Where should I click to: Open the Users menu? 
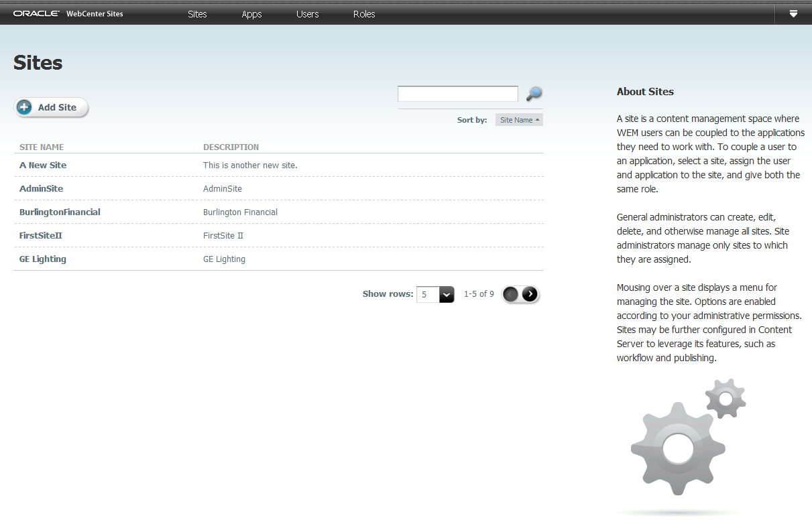tap(307, 14)
